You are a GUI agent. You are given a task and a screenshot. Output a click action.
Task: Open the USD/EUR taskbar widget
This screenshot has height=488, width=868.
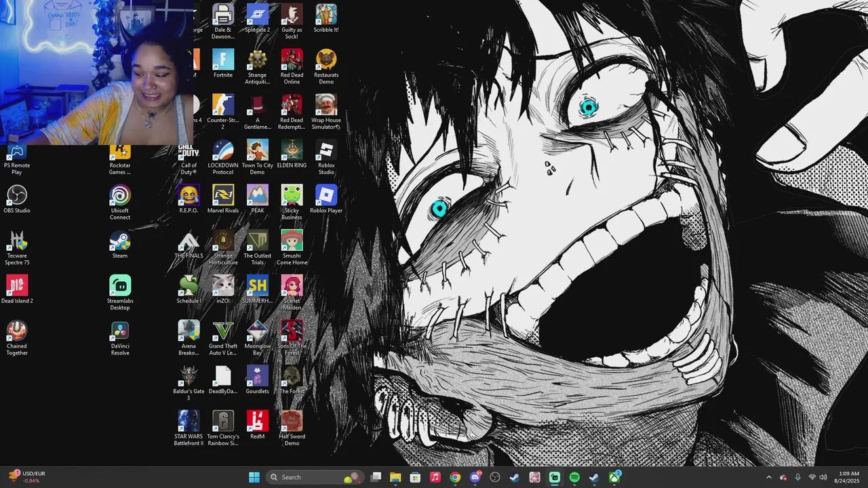tap(26, 477)
